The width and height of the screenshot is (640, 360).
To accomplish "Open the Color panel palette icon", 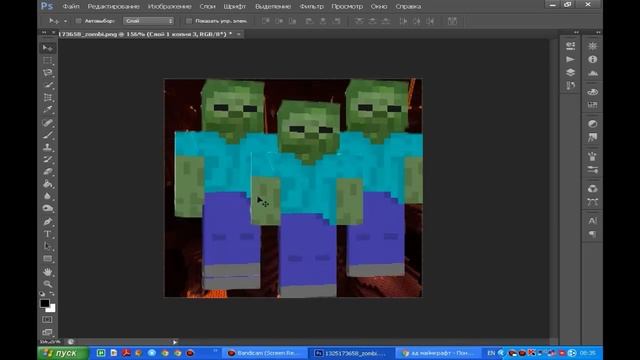I will 593,92.
